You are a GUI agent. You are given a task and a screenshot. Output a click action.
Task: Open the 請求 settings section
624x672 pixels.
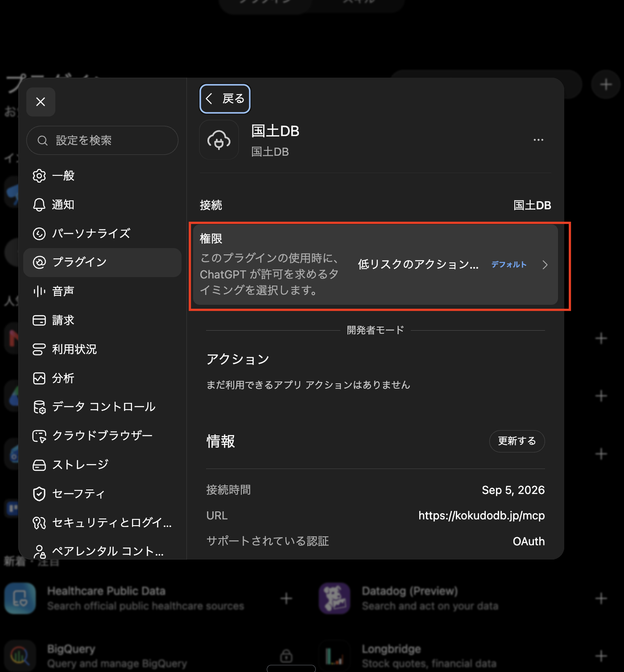coord(102,320)
